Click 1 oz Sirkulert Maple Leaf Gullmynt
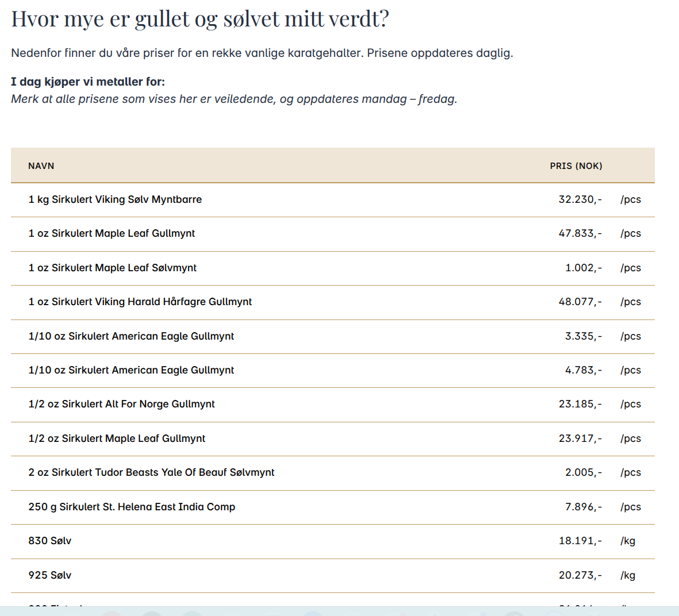This screenshot has height=616, width=679. pos(112,233)
